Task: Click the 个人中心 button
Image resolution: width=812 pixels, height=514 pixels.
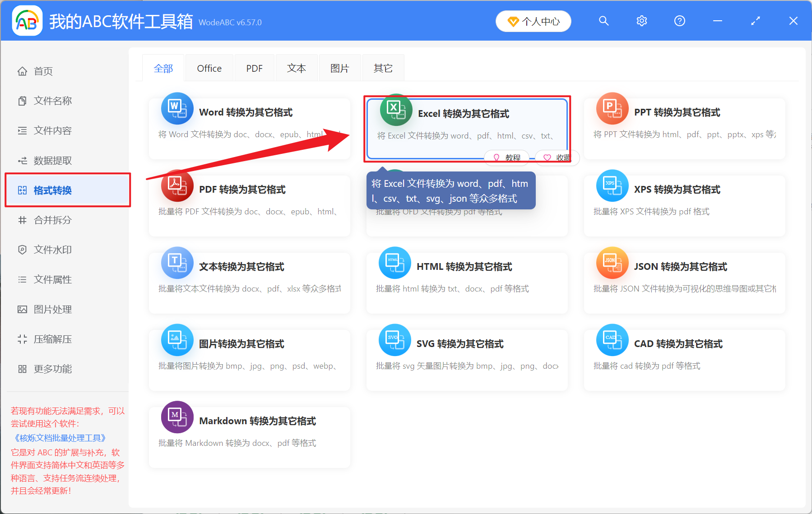Action: 533,21
